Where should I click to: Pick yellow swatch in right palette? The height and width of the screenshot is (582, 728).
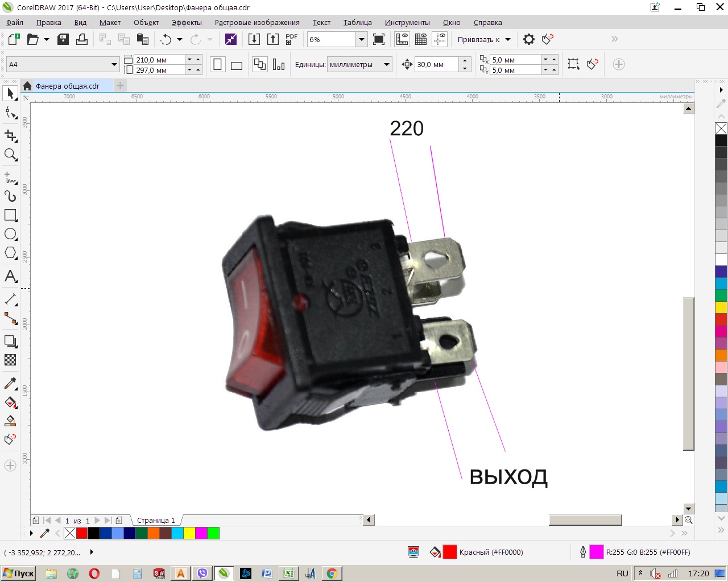(721, 307)
